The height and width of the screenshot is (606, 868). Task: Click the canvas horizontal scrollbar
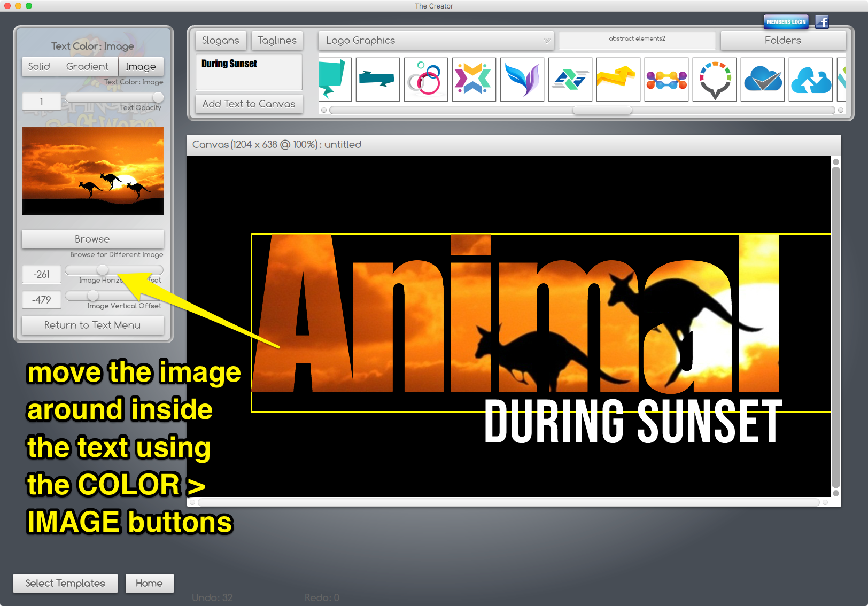click(509, 502)
